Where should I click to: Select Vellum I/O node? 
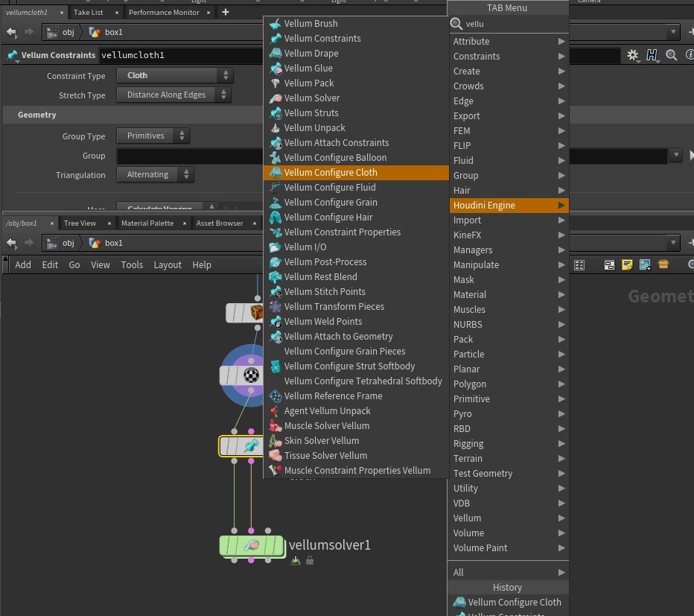(x=356, y=247)
